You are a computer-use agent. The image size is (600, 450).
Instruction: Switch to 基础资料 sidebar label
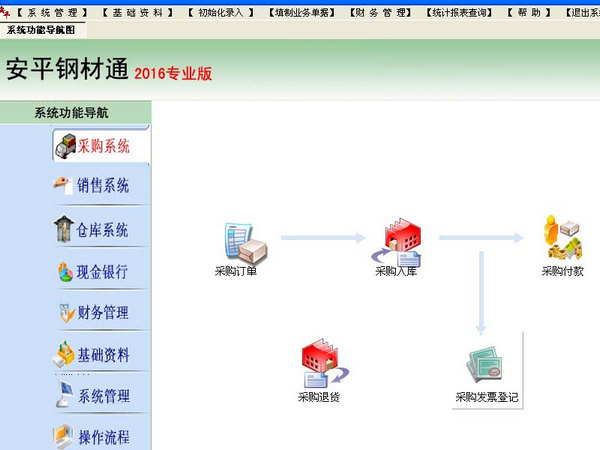[104, 355]
